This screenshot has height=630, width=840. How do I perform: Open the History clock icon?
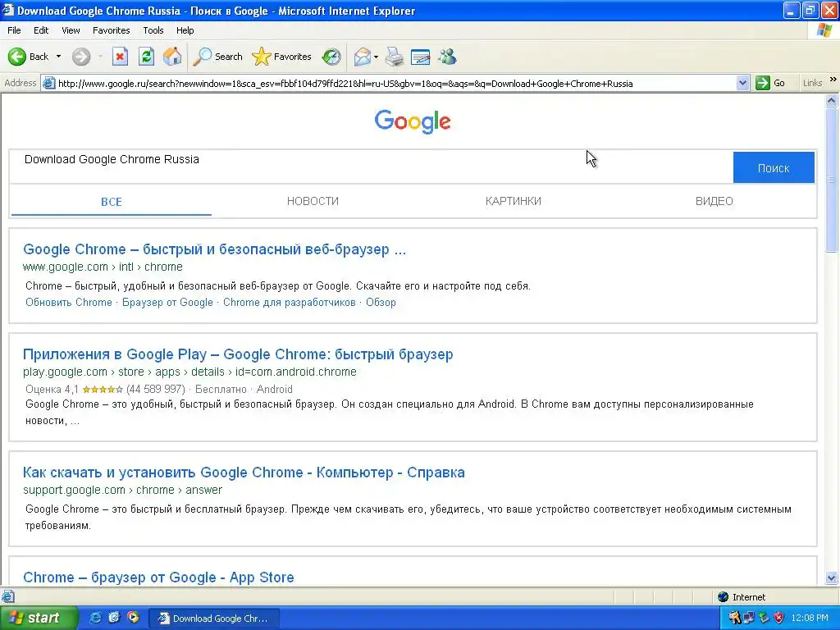point(331,57)
